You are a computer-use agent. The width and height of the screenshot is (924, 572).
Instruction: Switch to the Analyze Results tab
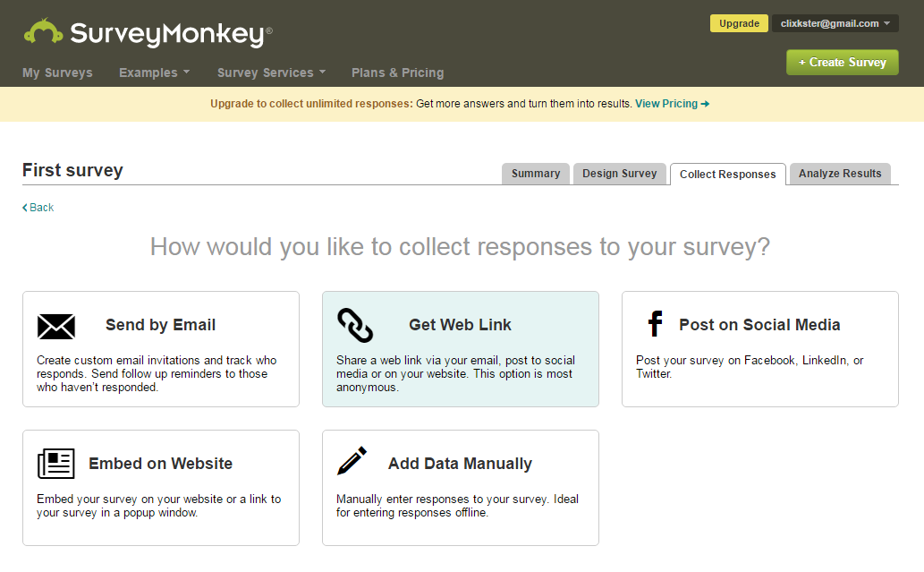(839, 174)
